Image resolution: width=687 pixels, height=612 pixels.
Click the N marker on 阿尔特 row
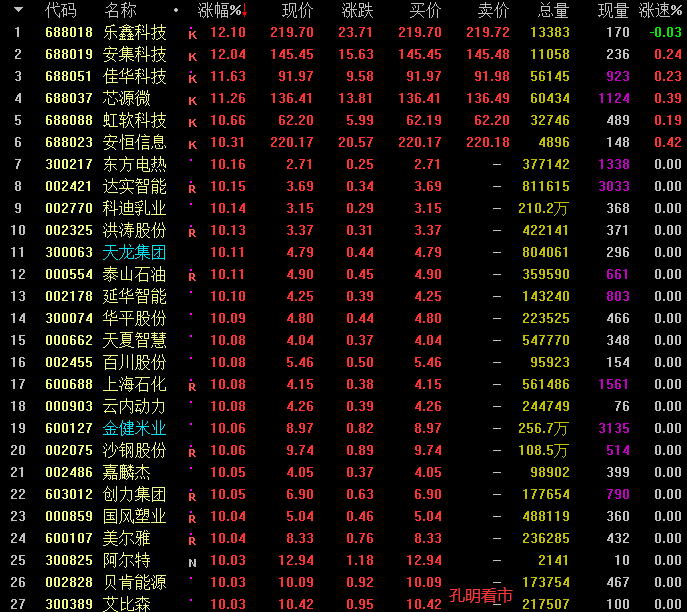[192, 562]
